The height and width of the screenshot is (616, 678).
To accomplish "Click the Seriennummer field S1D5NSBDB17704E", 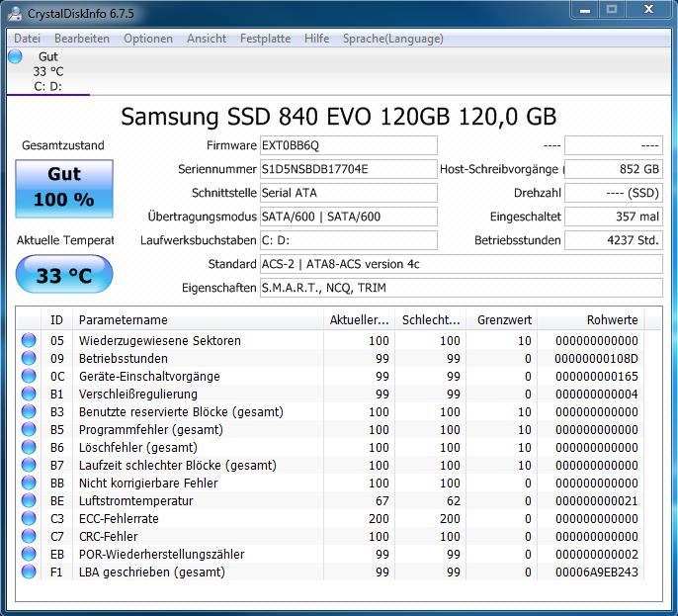I will [x=349, y=169].
